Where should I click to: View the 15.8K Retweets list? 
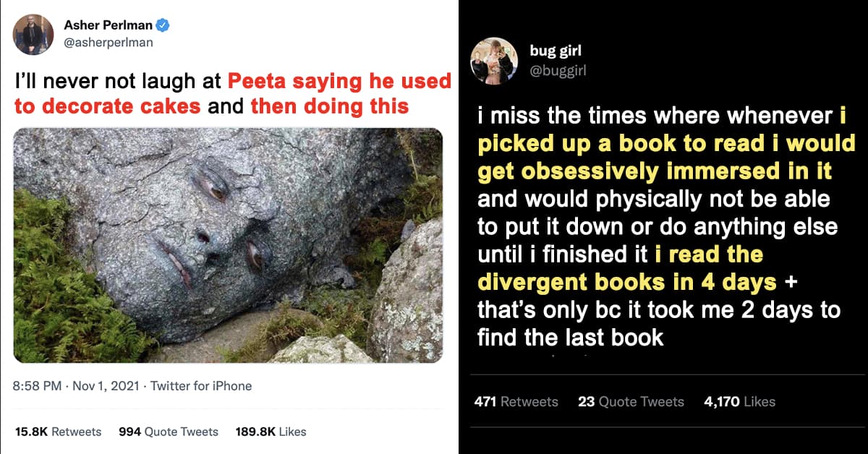coord(58,432)
